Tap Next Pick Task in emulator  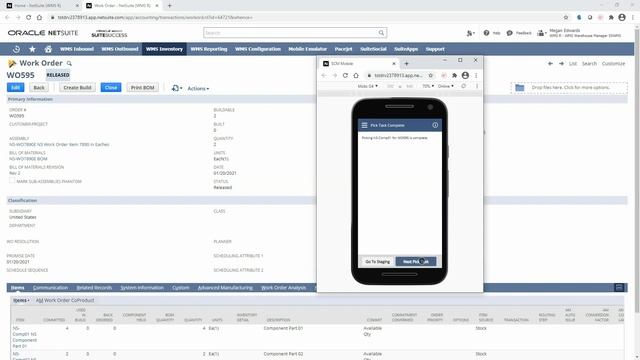pyautogui.click(x=416, y=262)
